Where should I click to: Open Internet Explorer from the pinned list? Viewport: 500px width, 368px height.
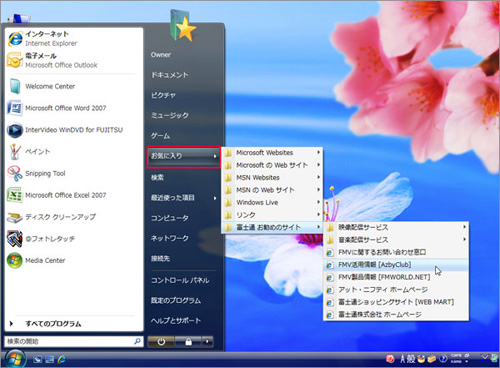point(74,39)
